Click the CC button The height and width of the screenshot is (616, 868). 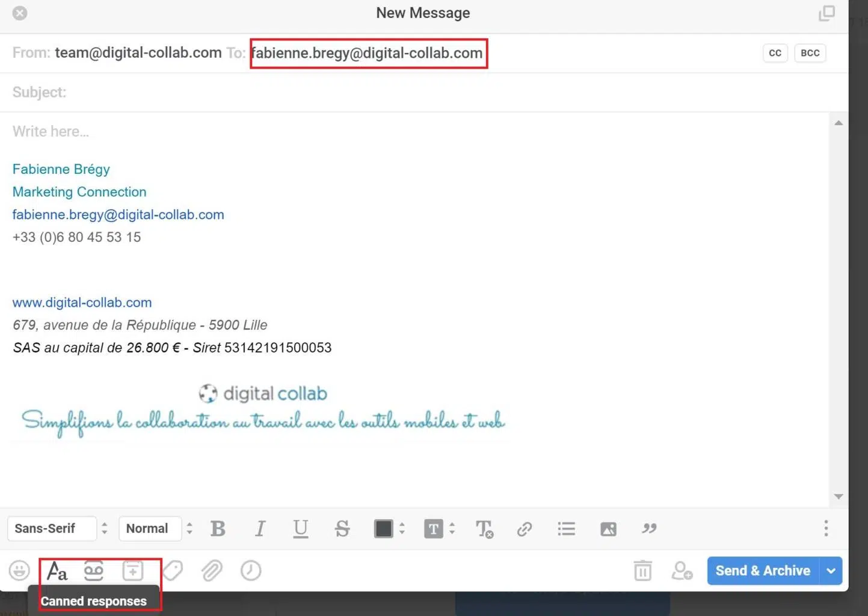[775, 53]
